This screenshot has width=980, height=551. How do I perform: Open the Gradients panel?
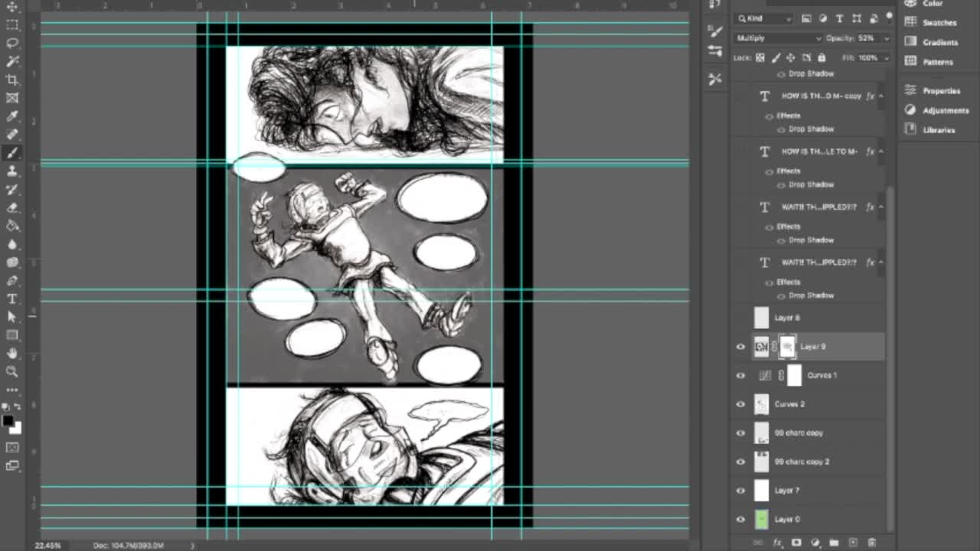931,42
